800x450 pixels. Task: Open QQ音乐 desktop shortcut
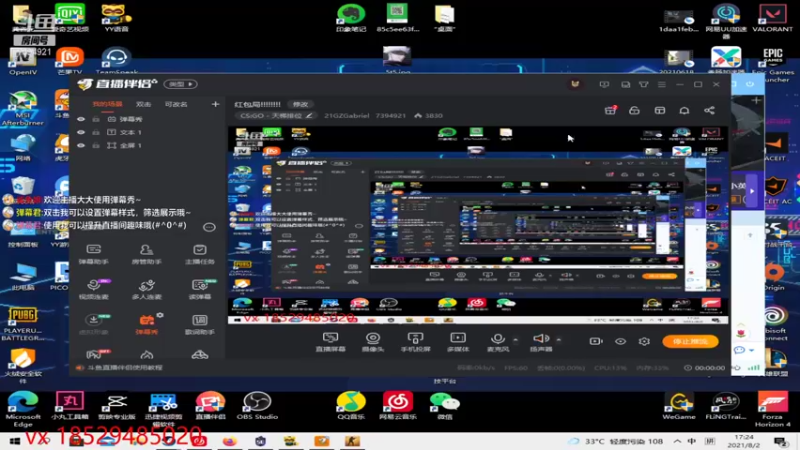tap(351, 406)
